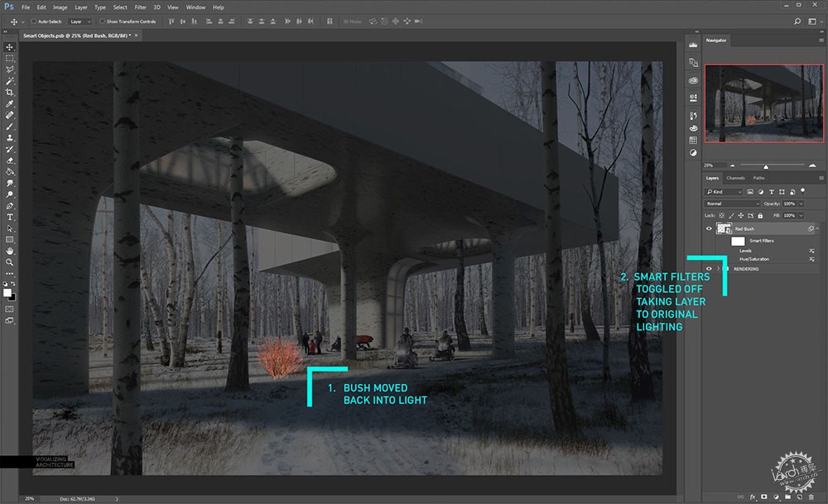
Task: Open the Image menu
Action: tap(60, 7)
